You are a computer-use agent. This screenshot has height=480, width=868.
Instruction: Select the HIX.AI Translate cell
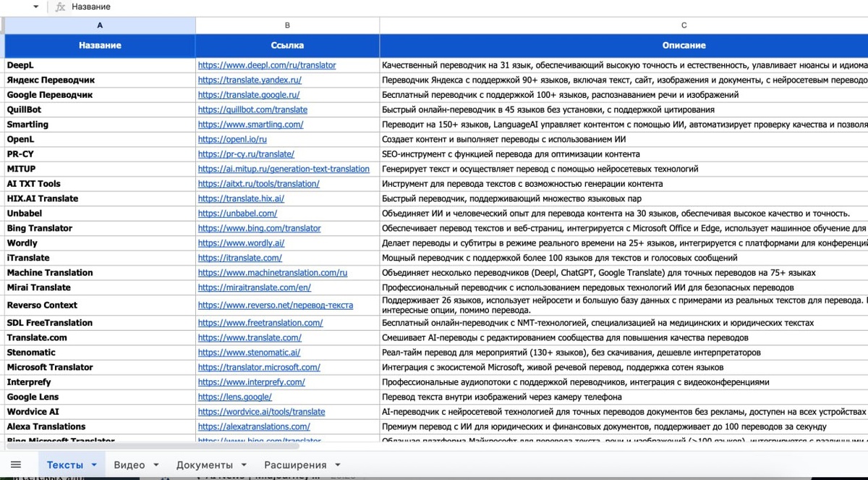click(100, 198)
